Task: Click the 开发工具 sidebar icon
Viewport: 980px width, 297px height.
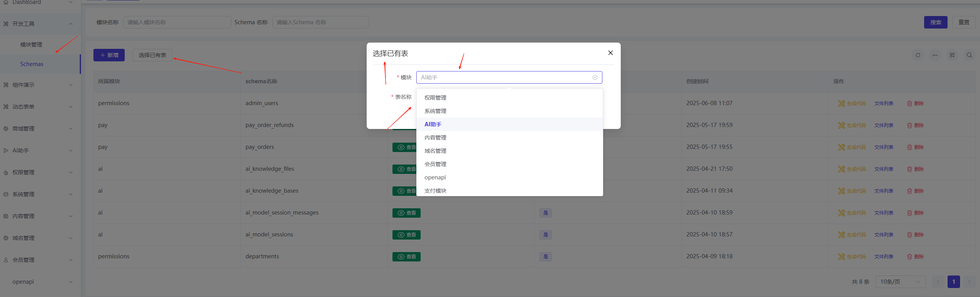Action: coord(6,24)
